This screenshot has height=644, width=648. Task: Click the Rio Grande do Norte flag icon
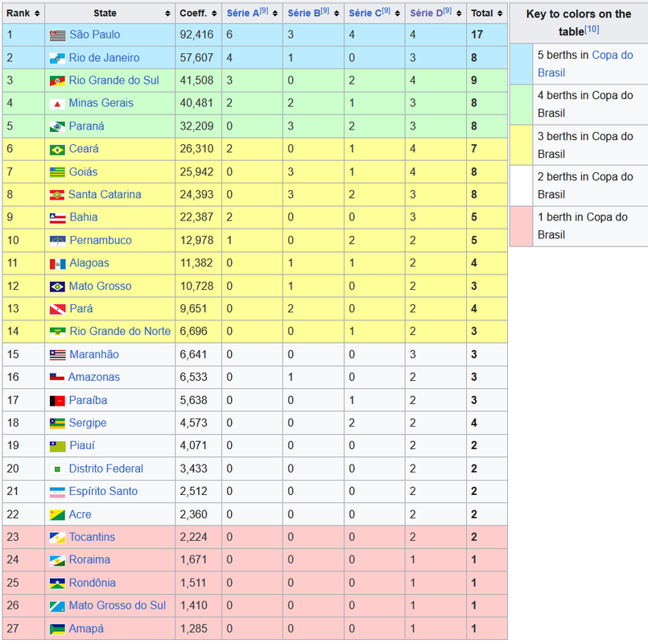pos(58,332)
